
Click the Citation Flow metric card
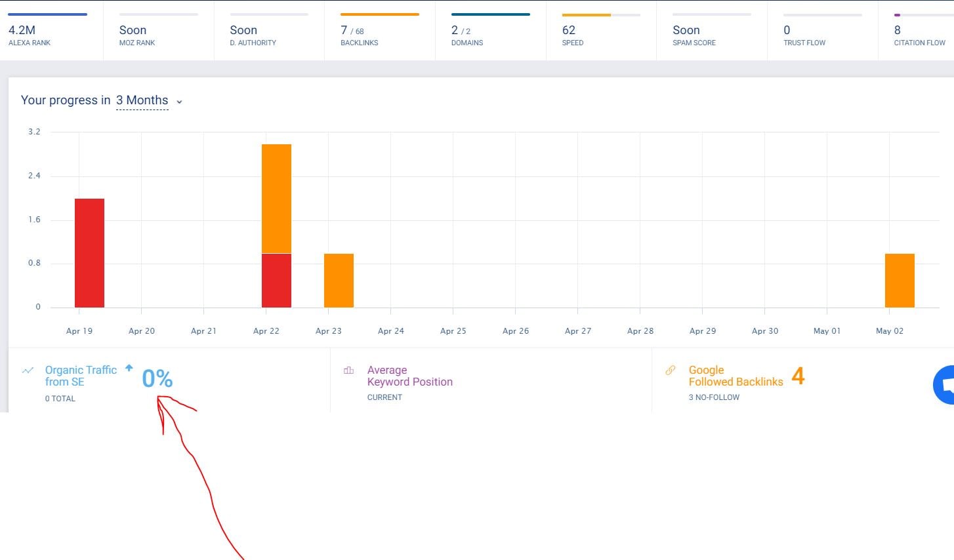click(x=920, y=31)
